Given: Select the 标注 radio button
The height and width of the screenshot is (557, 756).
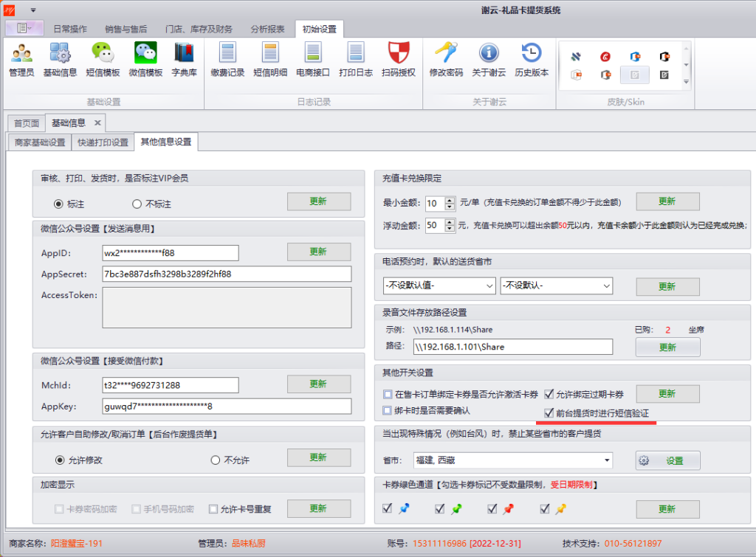Looking at the screenshot, I should click(x=58, y=204).
